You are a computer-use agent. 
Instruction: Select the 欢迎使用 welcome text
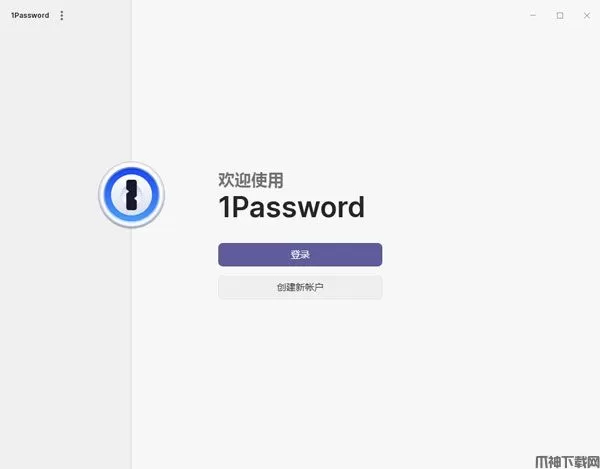pyautogui.click(x=251, y=180)
